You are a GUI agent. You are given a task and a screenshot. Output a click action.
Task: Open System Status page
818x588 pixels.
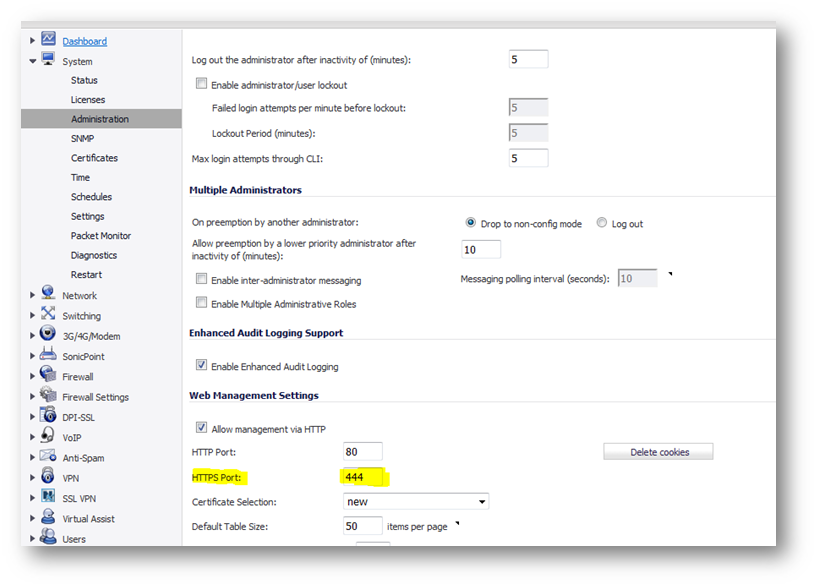(84, 80)
